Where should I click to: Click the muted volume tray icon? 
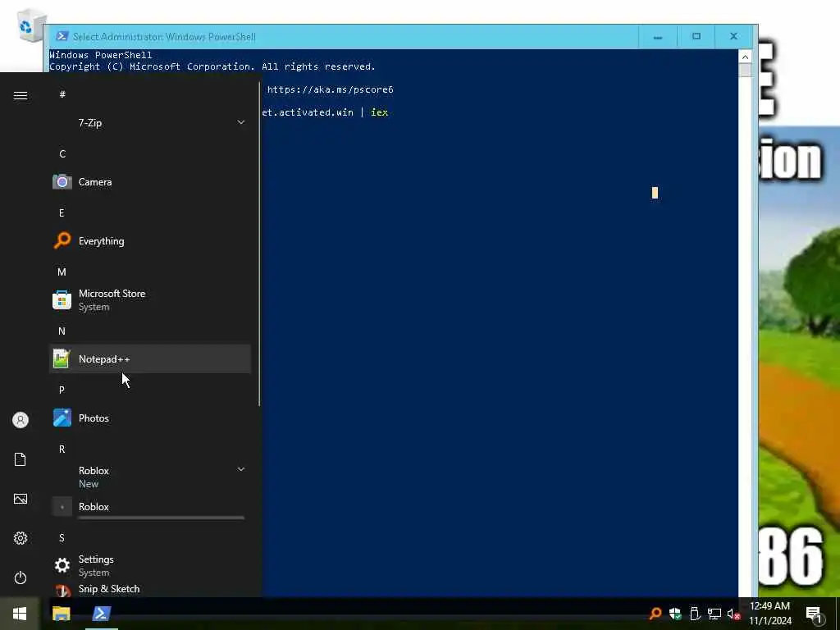733,614
